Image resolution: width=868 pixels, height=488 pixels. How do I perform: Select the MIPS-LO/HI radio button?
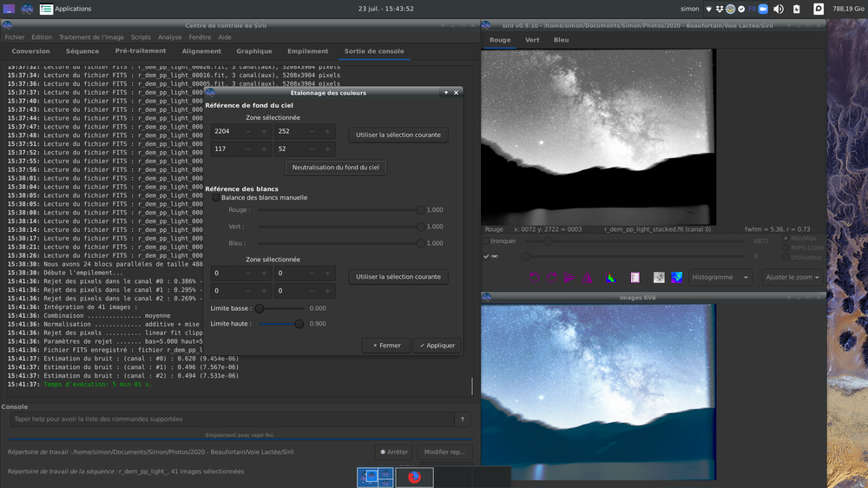pyautogui.click(x=786, y=247)
